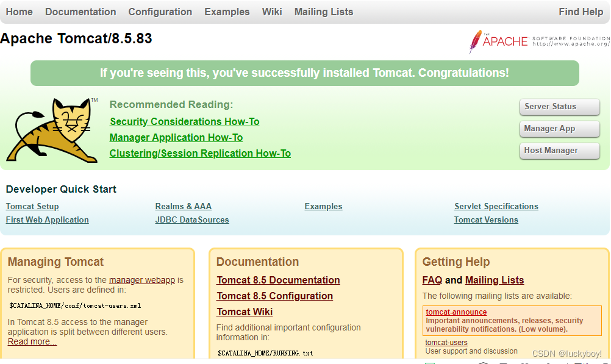Click the FAQ link under Getting Help
Image resolution: width=611 pixels, height=364 pixels.
click(x=432, y=280)
